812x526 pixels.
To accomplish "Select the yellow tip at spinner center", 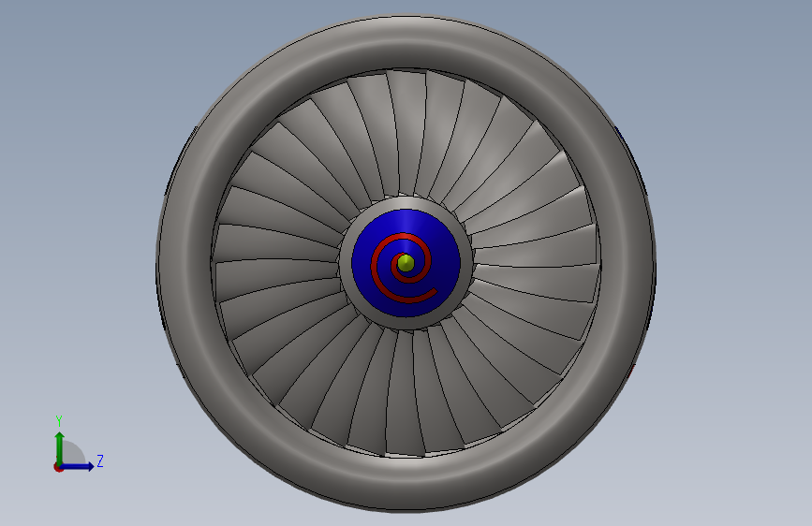I will coord(406,263).
